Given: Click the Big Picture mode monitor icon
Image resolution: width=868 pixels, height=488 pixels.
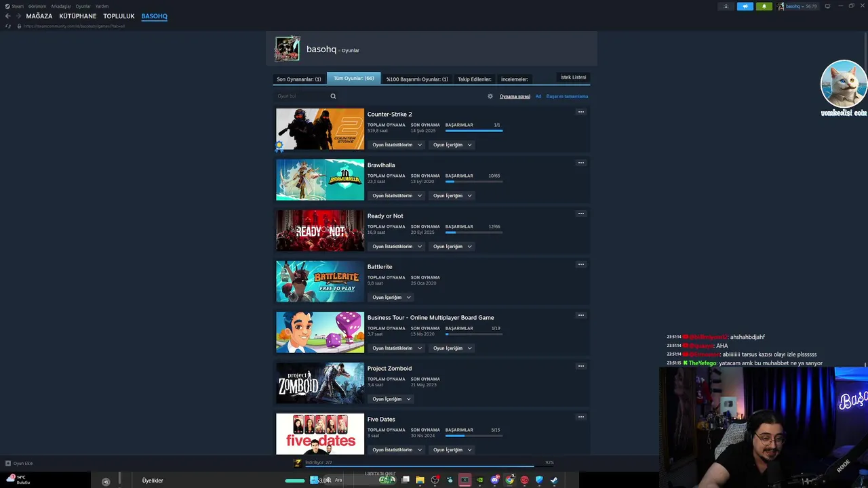Looking at the screenshot, I should pyautogui.click(x=827, y=6).
